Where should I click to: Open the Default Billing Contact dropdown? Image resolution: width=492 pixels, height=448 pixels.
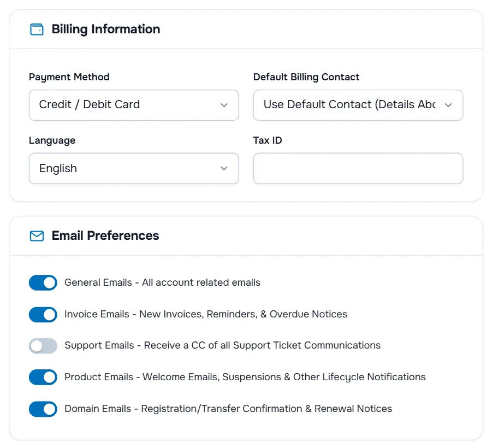pos(358,105)
